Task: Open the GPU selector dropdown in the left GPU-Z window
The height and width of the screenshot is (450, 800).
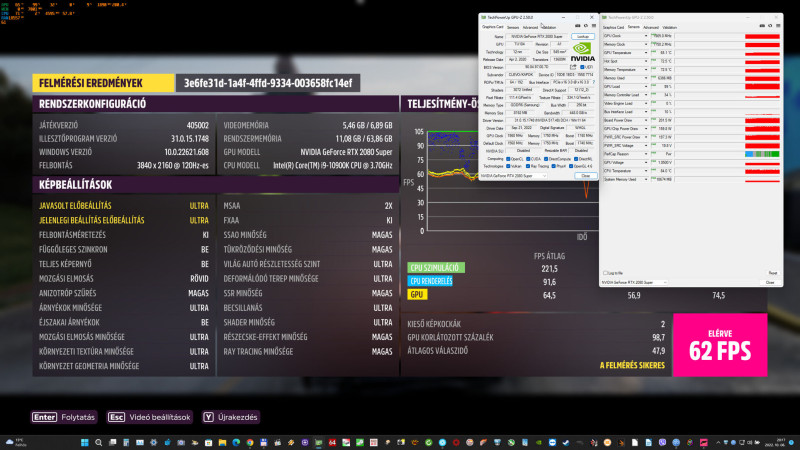Action: click(x=513, y=176)
